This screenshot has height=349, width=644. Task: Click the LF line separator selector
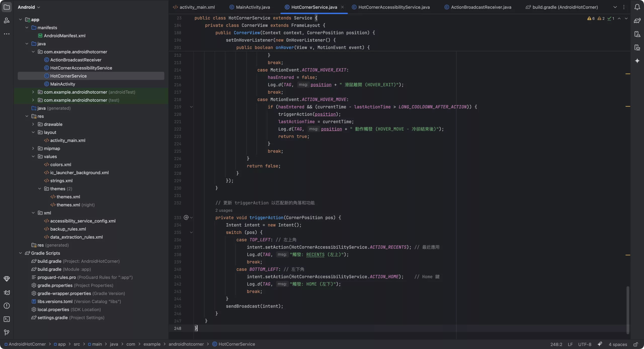(x=570, y=344)
